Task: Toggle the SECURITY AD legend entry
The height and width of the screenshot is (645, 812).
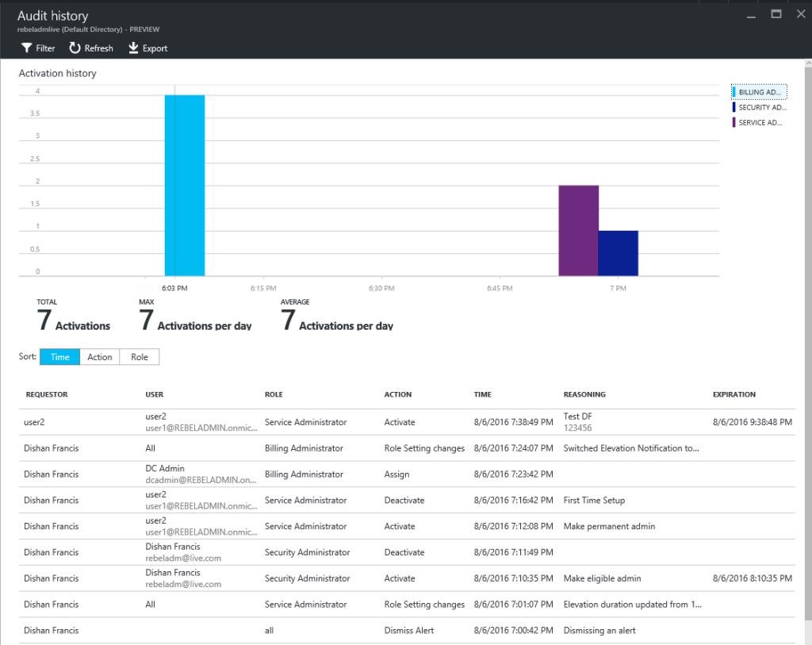Action: (759, 106)
